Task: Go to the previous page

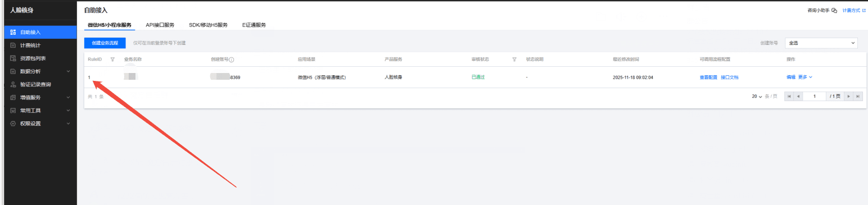Action: click(799, 97)
